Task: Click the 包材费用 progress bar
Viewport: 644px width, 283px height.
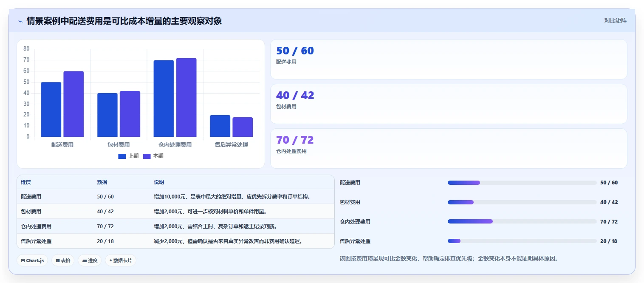Action: [x=522, y=202]
